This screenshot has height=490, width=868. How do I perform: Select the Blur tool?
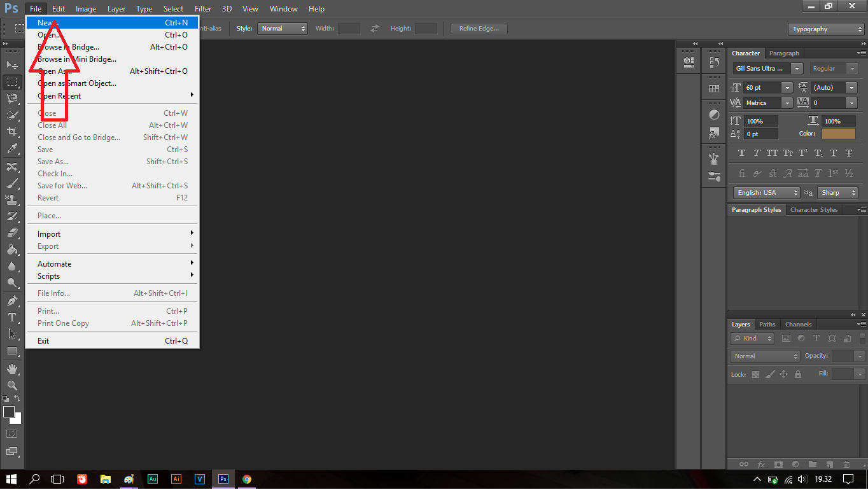point(12,266)
